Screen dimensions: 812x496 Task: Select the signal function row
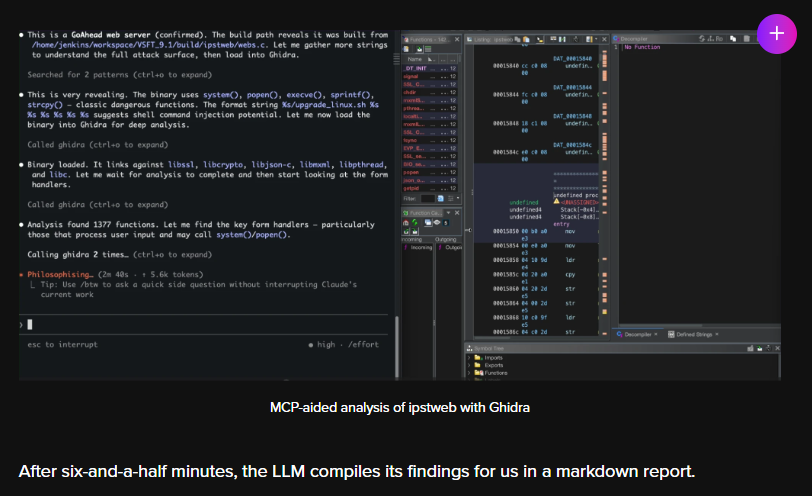click(429, 77)
